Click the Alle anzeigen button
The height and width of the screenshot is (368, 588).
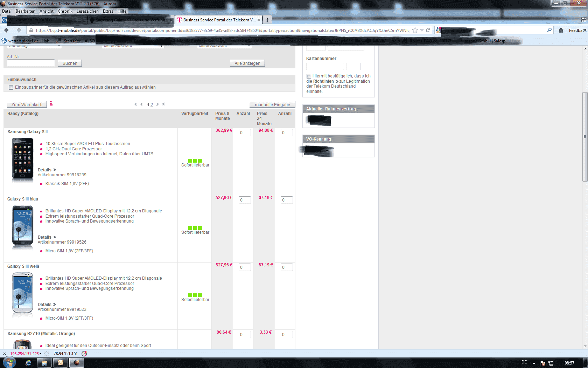click(247, 63)
